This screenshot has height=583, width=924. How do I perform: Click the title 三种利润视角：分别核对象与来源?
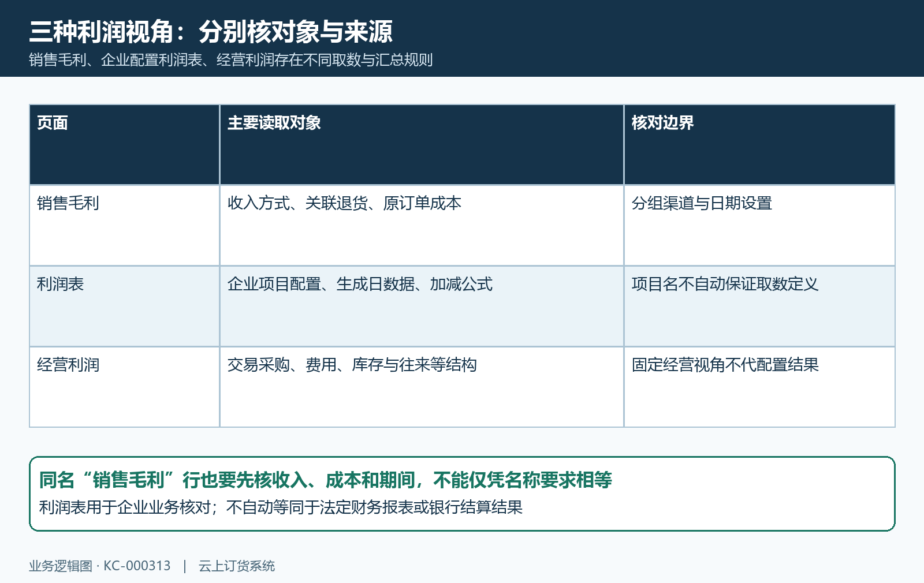[211, 32]
